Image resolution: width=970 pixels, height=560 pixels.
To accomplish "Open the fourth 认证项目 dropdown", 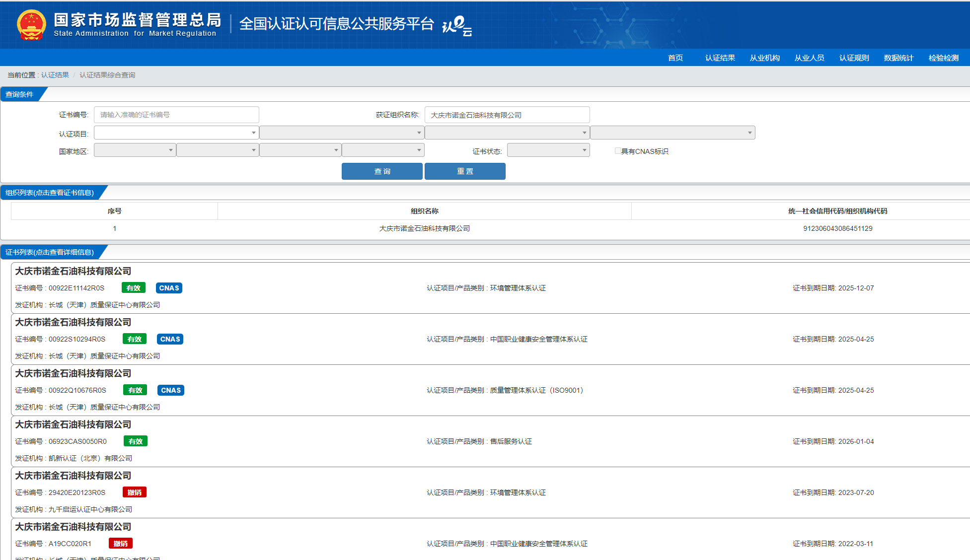I will (672, 133).
